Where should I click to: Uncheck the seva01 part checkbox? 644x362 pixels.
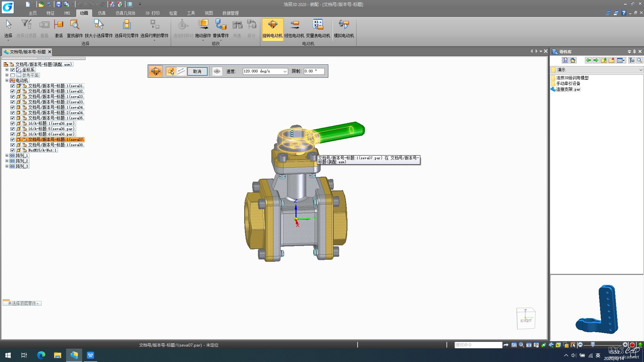tap(12, 86)
